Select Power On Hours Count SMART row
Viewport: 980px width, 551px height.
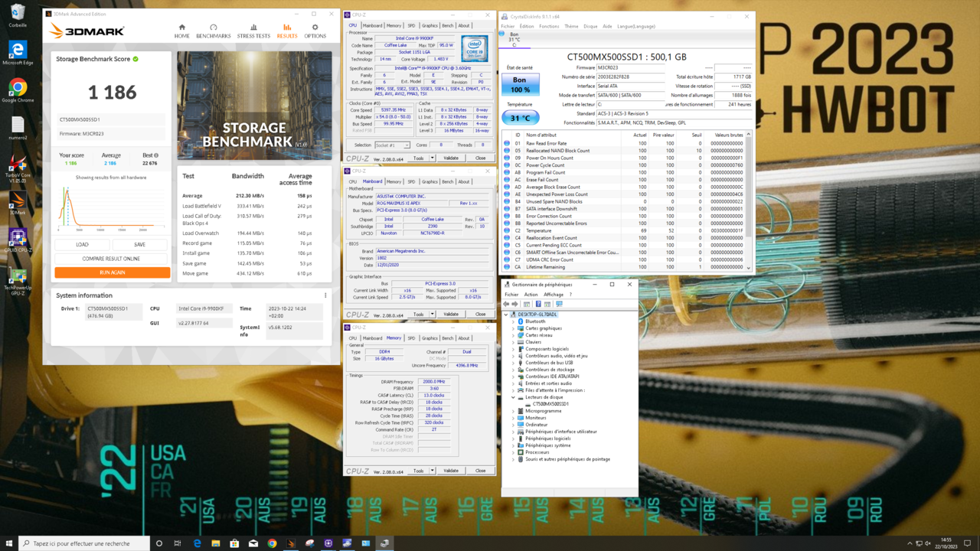click(x=625, y=158)
